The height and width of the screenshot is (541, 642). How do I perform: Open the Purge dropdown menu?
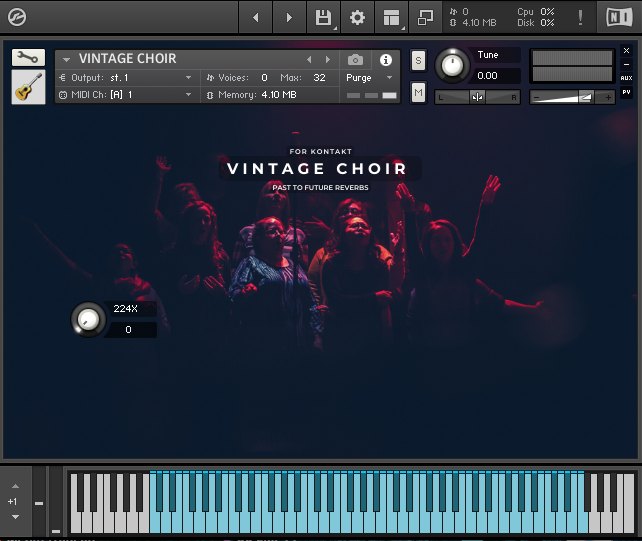(x=369, y=77)
